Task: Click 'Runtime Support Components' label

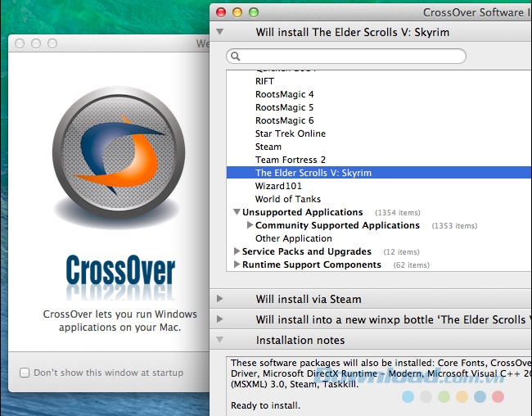Action: coord(312,265)
